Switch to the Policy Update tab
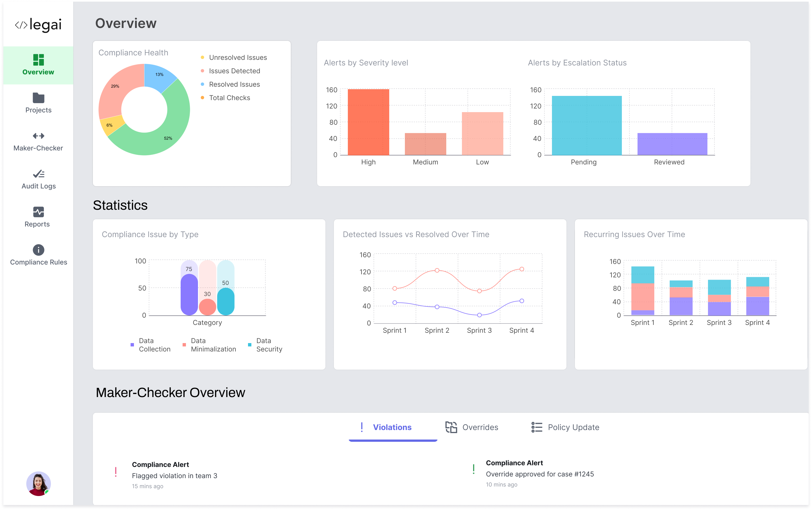The image size is (812, 510). (565, 427)
